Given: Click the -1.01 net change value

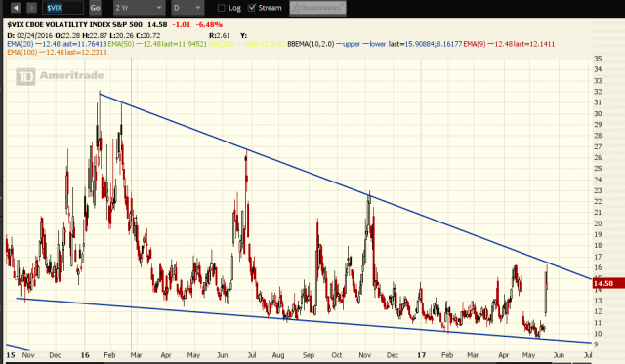Looking at the screenshot, I should point(181,24).
